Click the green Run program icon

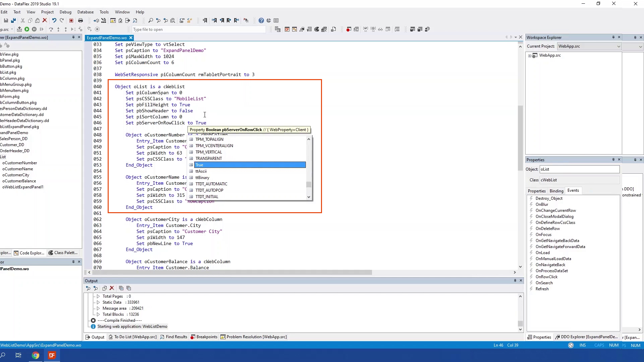[x=27, y=29]
